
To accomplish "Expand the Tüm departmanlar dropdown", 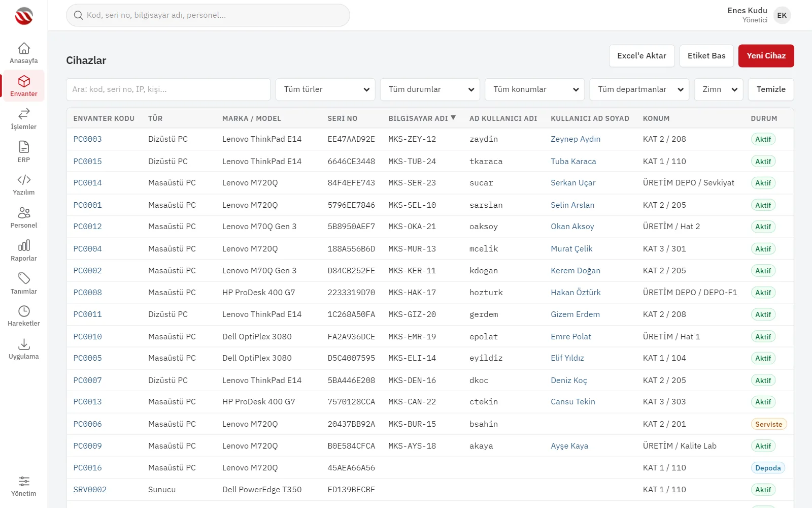I will (x=639, y=89).
